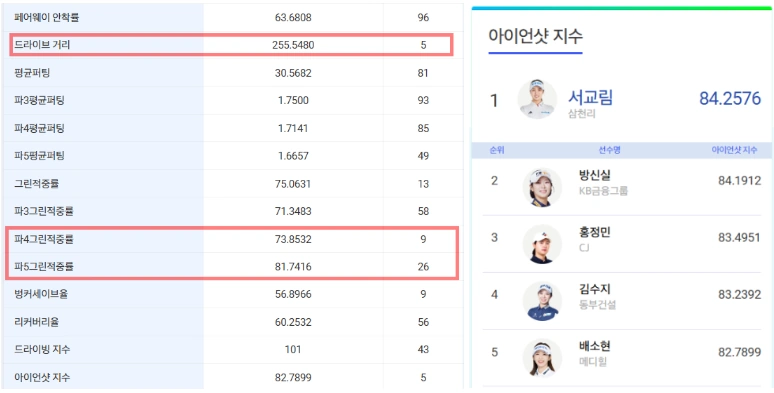Click 서교림's score 84.2576

point(730,99)
